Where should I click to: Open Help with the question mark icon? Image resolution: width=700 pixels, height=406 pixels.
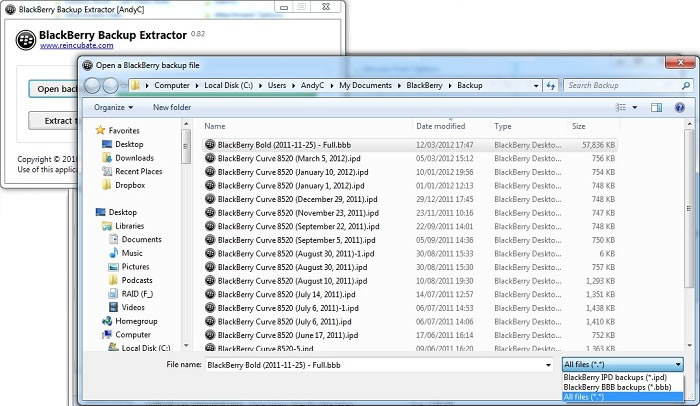pos(679,107)
